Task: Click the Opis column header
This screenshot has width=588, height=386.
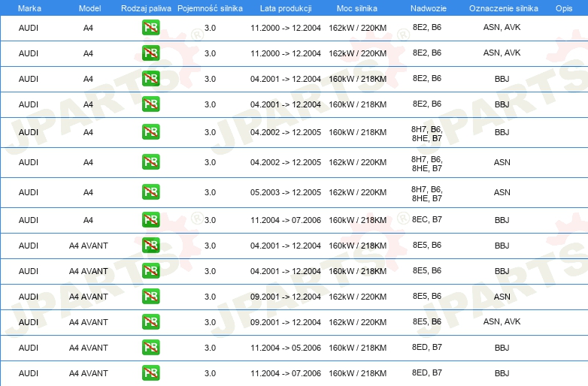Action: [x=564, y=8]
